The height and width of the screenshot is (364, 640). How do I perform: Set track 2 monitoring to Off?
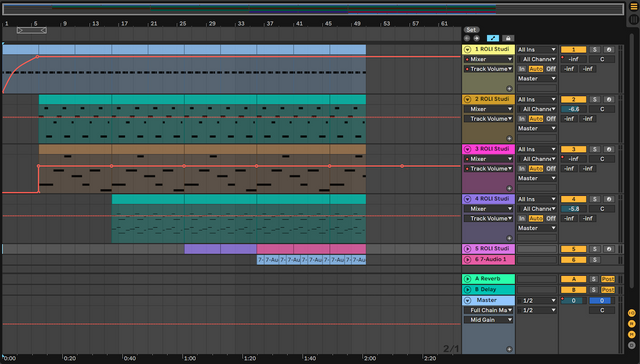point(551,119)
